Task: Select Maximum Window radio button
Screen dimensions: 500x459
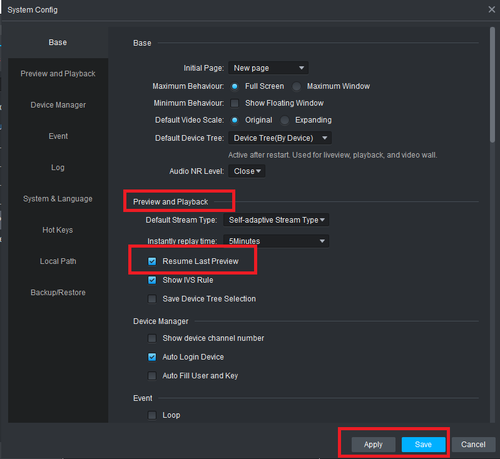Action: 296,87
